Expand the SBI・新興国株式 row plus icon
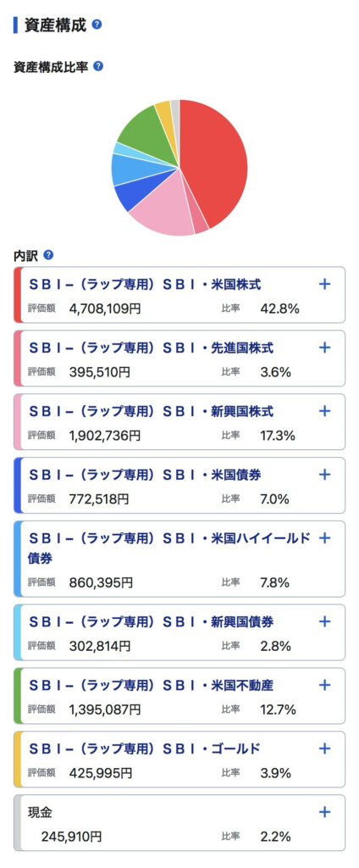Viewport: 359px width, 868px height. (x=324, y=411)
